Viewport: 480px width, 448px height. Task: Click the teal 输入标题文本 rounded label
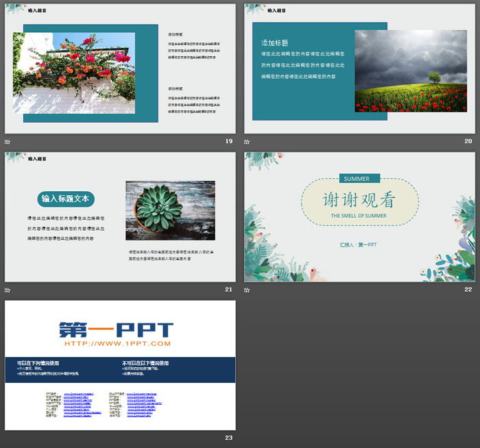(x=65, y=199)
